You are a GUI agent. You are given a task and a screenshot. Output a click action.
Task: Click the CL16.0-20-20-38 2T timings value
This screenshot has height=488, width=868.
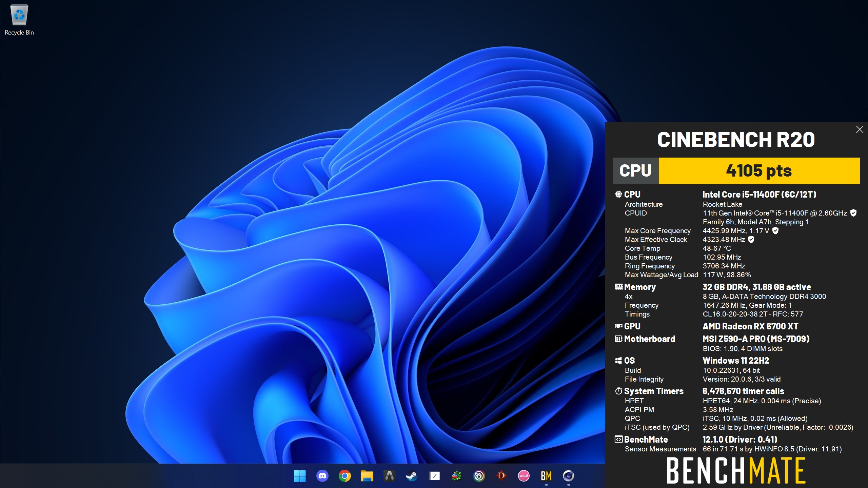coord(753,314)
